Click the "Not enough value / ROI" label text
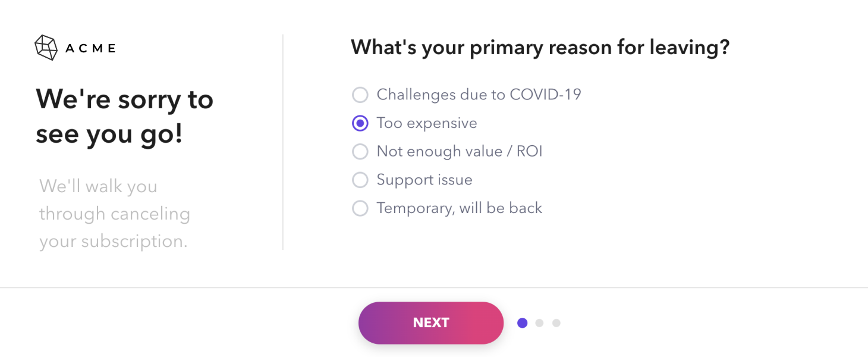Image resolution: width=868 pixels, height=357 pixels. point(460,152)
